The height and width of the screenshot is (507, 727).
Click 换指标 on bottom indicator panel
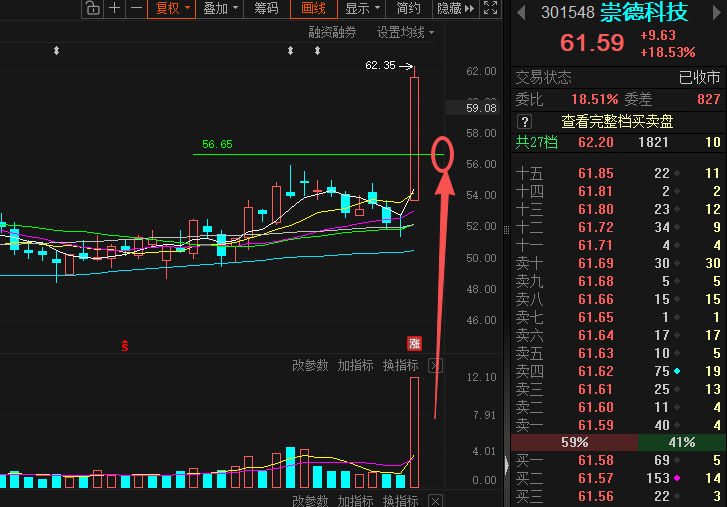[x=401, y=501]
